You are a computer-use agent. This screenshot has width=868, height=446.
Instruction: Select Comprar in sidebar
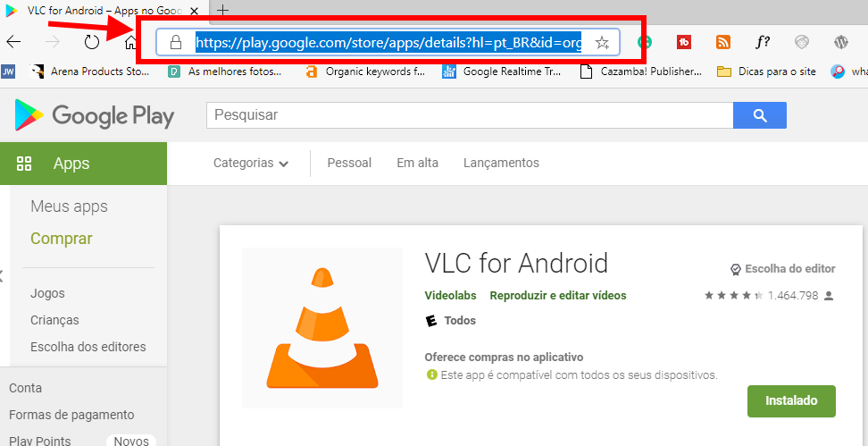62,239
